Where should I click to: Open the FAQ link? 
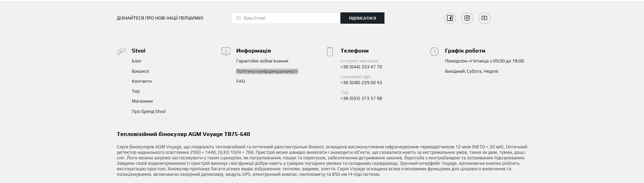point(240,81)
